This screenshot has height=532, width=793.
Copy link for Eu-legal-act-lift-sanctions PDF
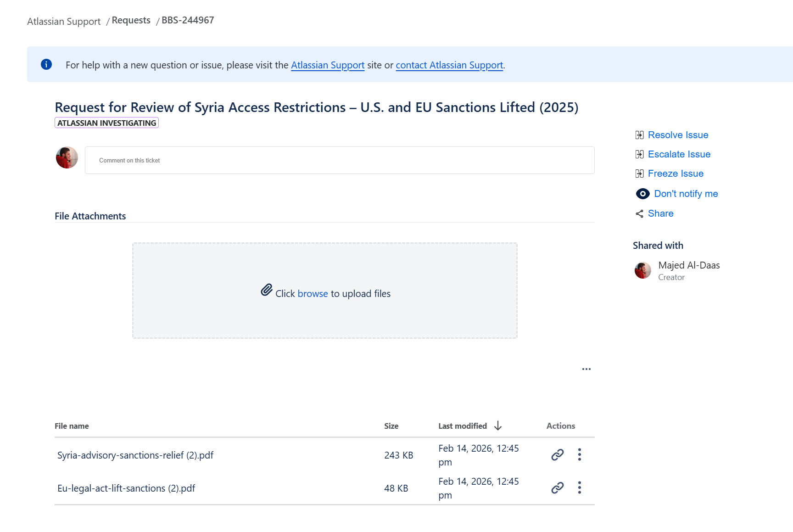pyautogui.click(x=557, y=488)
